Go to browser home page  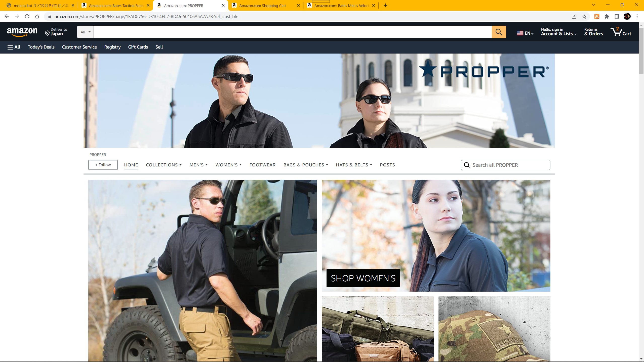tap(37, 16)
